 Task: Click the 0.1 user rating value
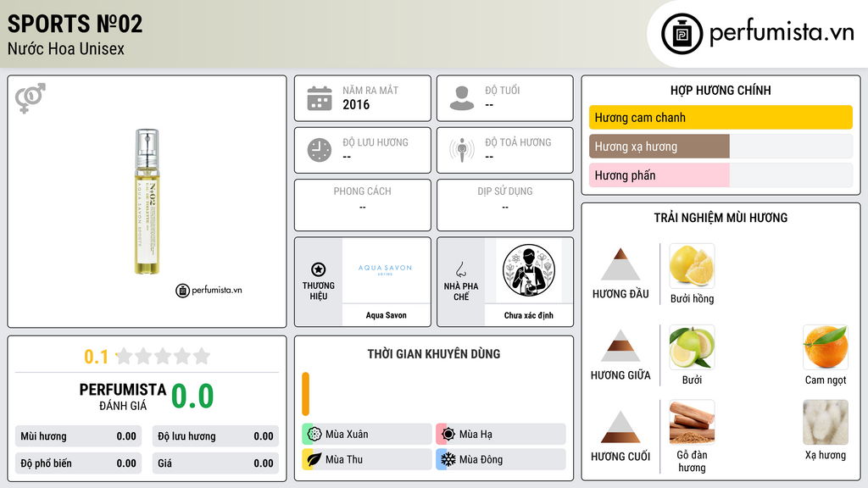click(x=97, y=357)
